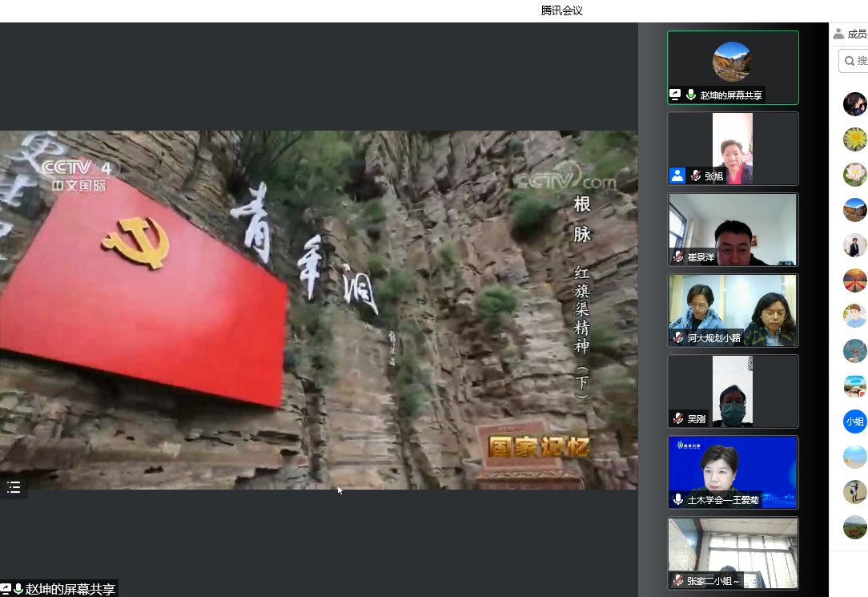The width and height of the screenshot is (868, 597).
Task: Click the 张旭 name label
Action: (x=714, y=176)
